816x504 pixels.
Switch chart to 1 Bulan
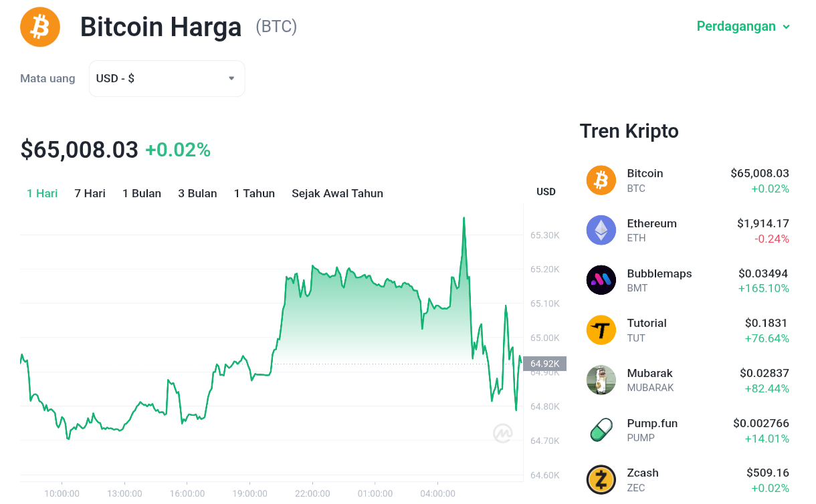pyautogui.click(x=142, y=193)
